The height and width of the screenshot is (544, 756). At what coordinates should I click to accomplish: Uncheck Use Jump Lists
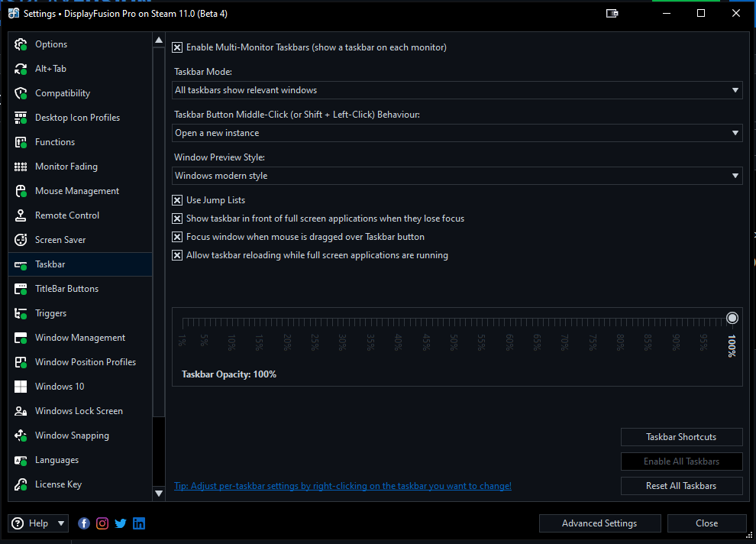coord(177,200)
